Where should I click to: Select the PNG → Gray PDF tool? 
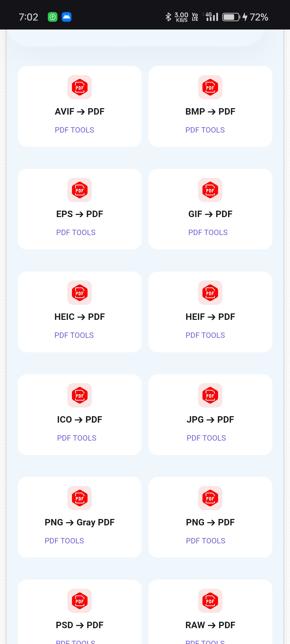[x=79, y=522]
